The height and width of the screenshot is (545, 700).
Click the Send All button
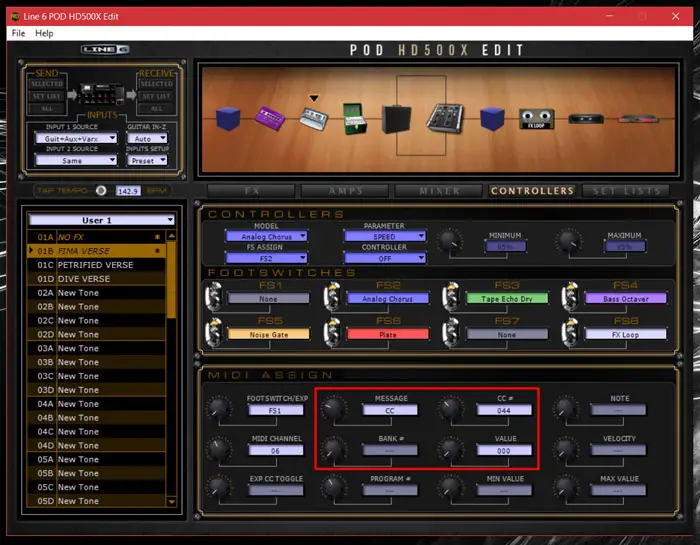(x=47, y=108)
